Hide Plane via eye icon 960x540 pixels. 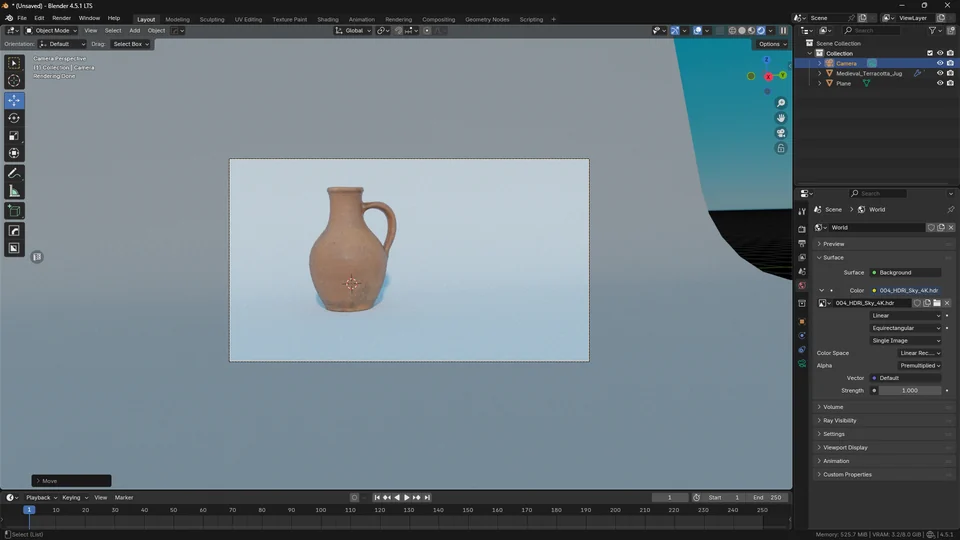click(x=940, y=83)
